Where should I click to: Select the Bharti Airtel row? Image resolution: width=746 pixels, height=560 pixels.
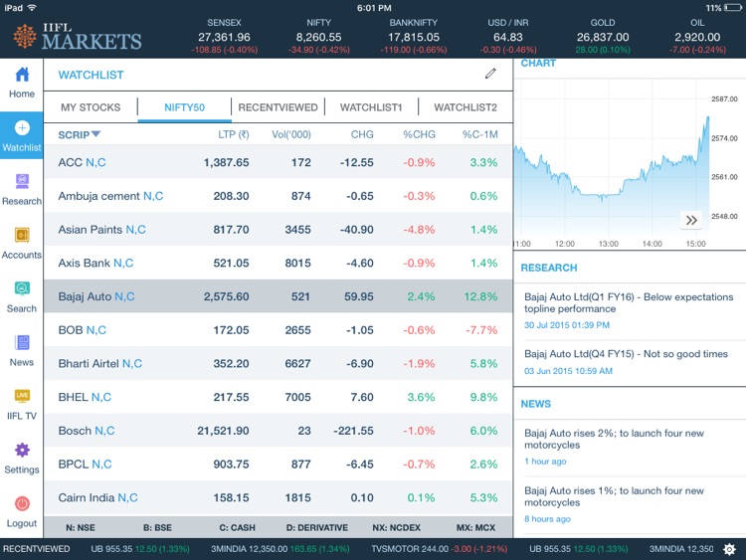point(278,363)
